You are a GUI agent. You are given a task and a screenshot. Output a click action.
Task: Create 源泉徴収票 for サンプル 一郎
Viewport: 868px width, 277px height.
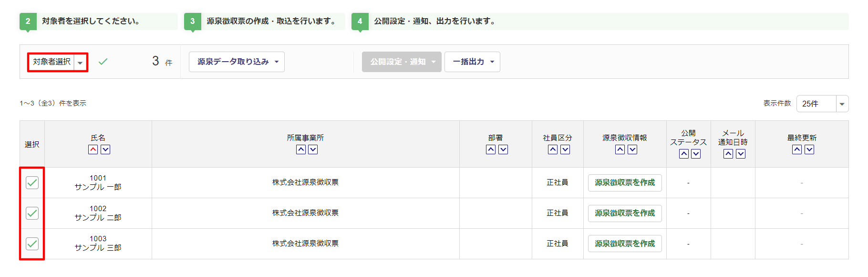coord(625,182)
